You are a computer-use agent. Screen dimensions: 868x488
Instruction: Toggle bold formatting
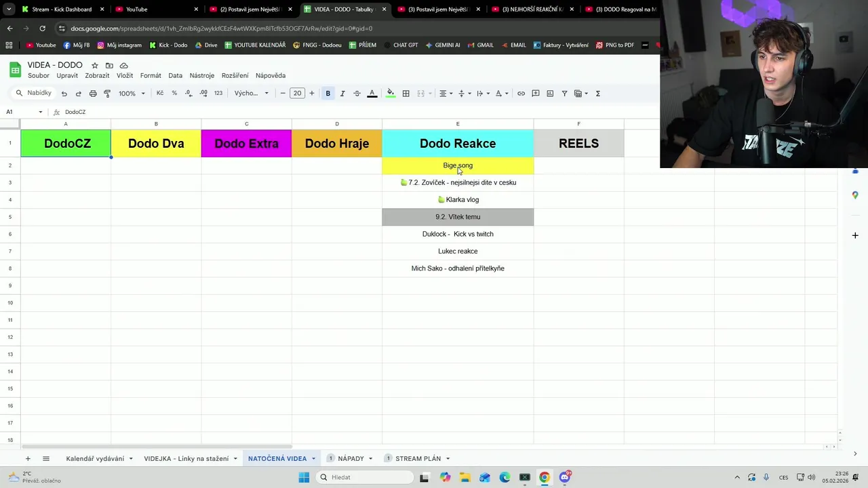[x=328, y=94]
